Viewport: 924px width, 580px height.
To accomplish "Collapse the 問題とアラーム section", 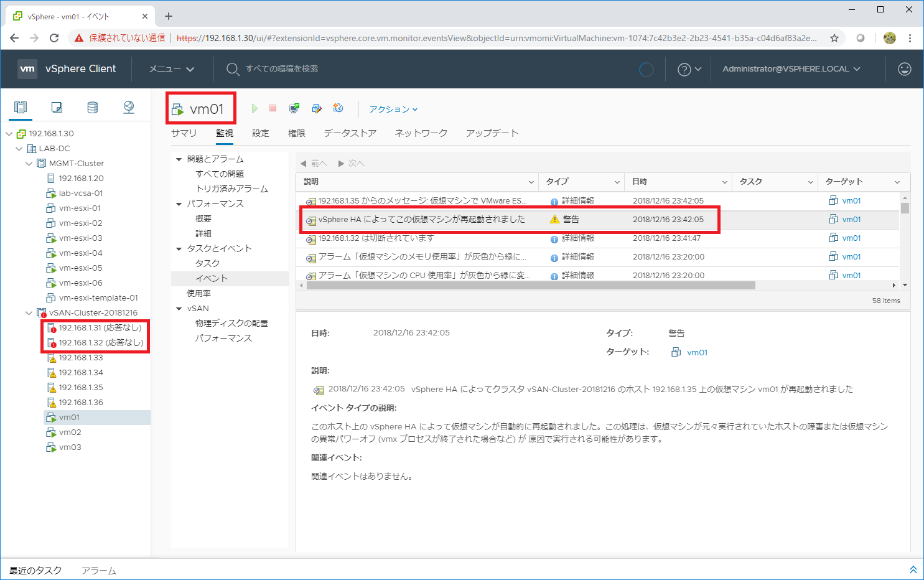I will (179, 159).
